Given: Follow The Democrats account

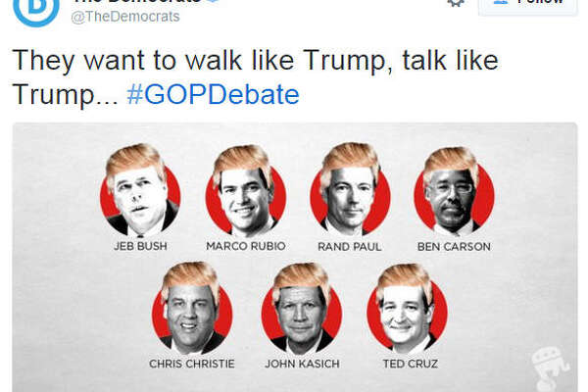Looking at the screenshot, I should pos(528,6).
